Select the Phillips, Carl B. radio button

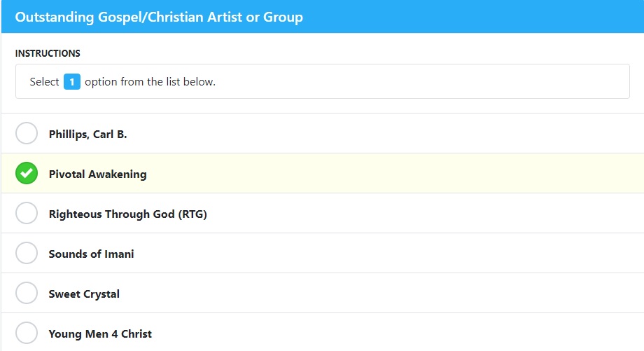tap(27, 133)
